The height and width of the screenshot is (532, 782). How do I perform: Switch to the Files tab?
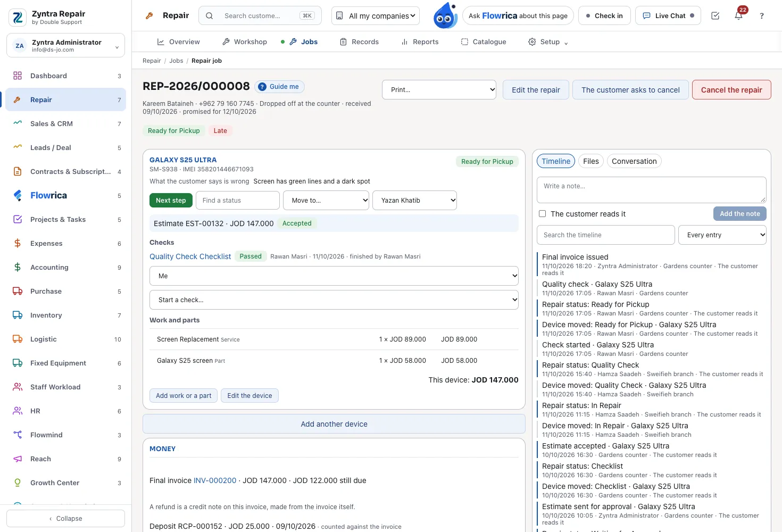[x=590, y=161]
